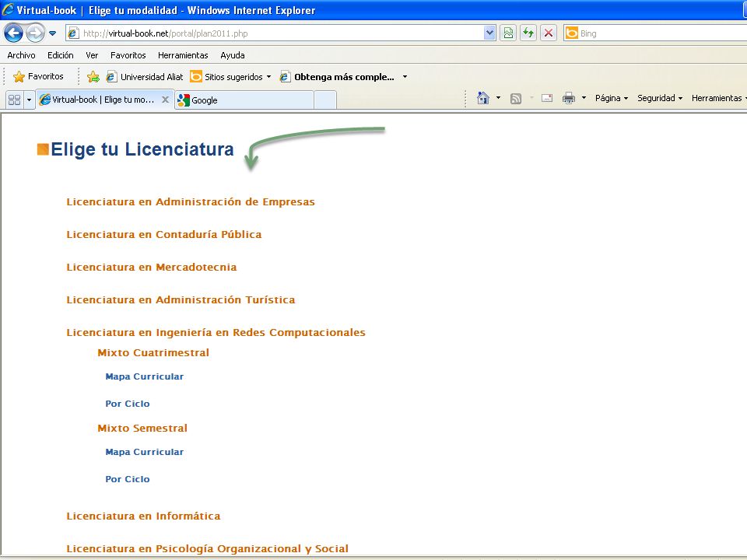This screenshot has width=747, height=560.
Task: Open the Herramientas menu in menu bar
Action: pos(183,55)
